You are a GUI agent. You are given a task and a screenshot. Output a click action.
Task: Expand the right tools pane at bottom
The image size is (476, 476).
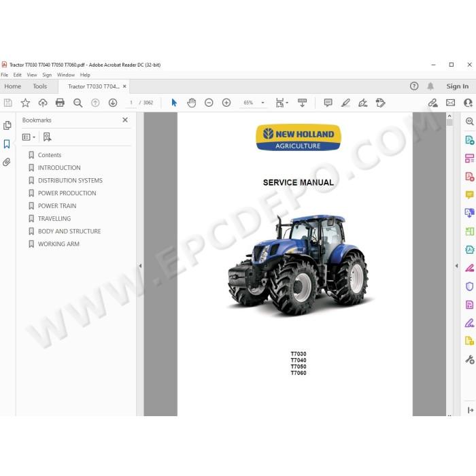click(471, 410)
